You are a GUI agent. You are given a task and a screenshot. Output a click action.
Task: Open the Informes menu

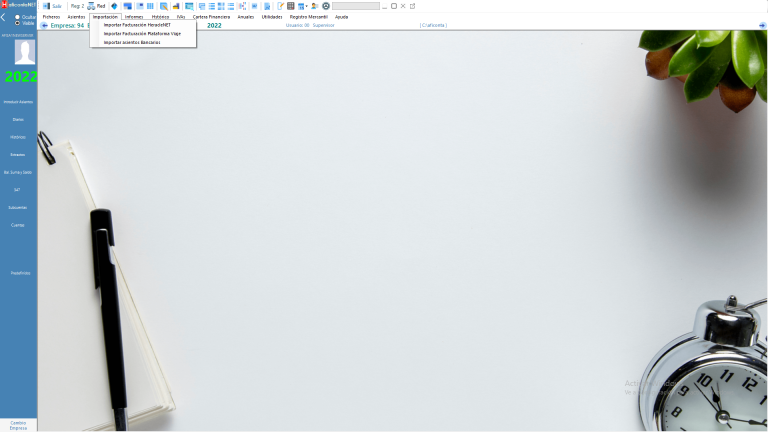(134, 17)
